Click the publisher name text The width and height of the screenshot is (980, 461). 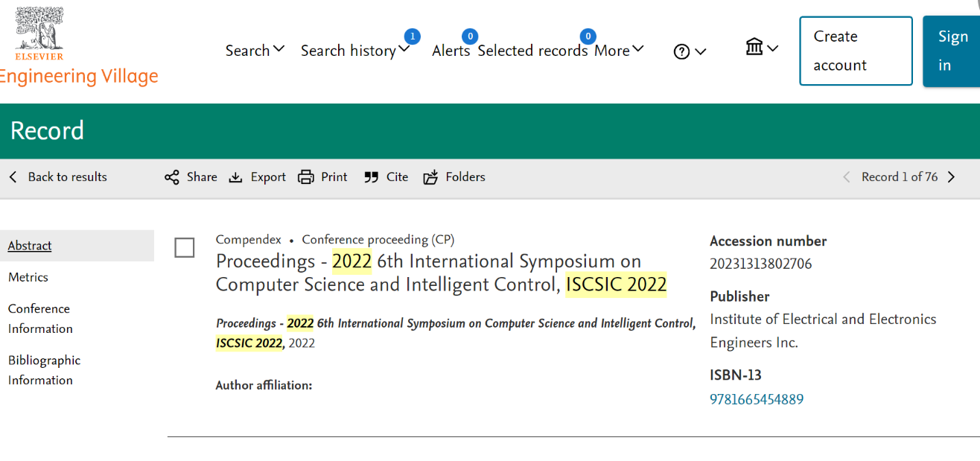[823, 331]
